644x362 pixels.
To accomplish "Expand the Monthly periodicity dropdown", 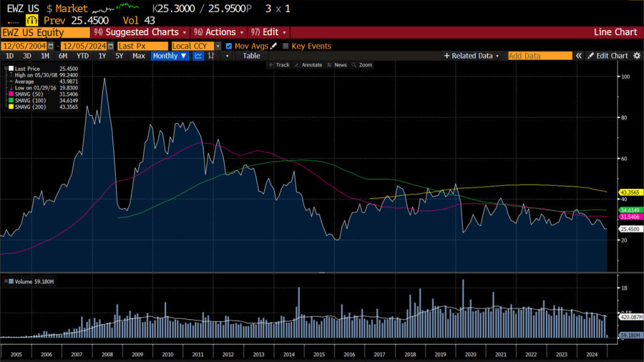I will pyautogui.click(x=169, y=56).
